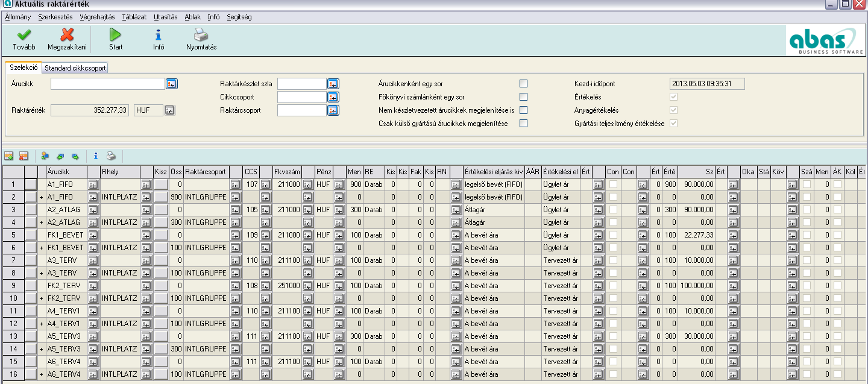Open the lookup beside the Raktárkészlet szla field
The image size is (868, 384).
click(x=333, y=84)
